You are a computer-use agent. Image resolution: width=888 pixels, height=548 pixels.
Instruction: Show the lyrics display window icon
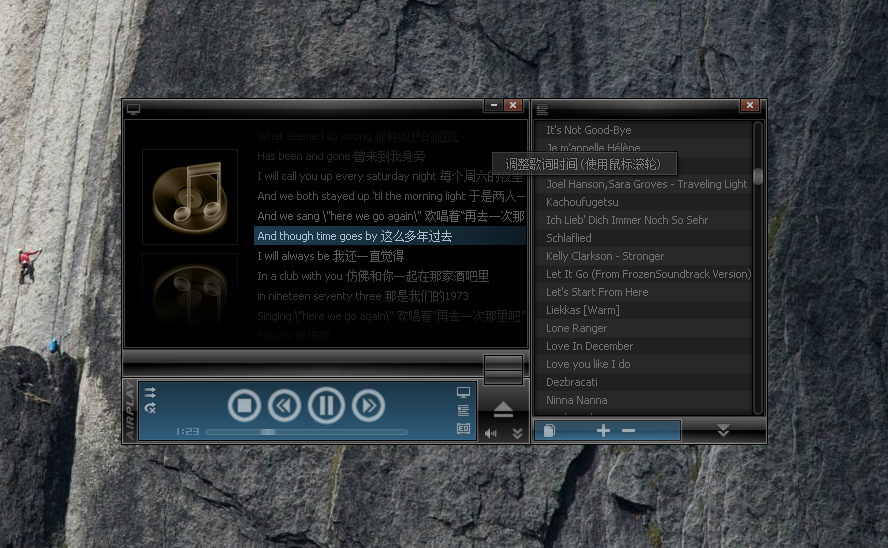coord(463,393)
